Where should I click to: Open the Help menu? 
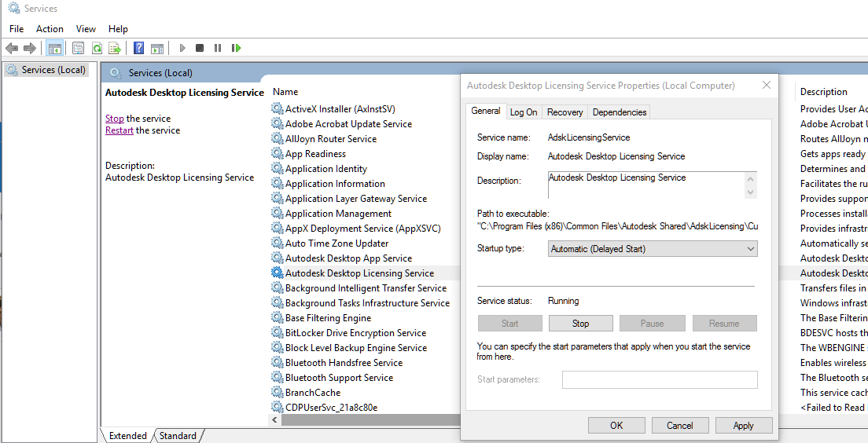118,29
